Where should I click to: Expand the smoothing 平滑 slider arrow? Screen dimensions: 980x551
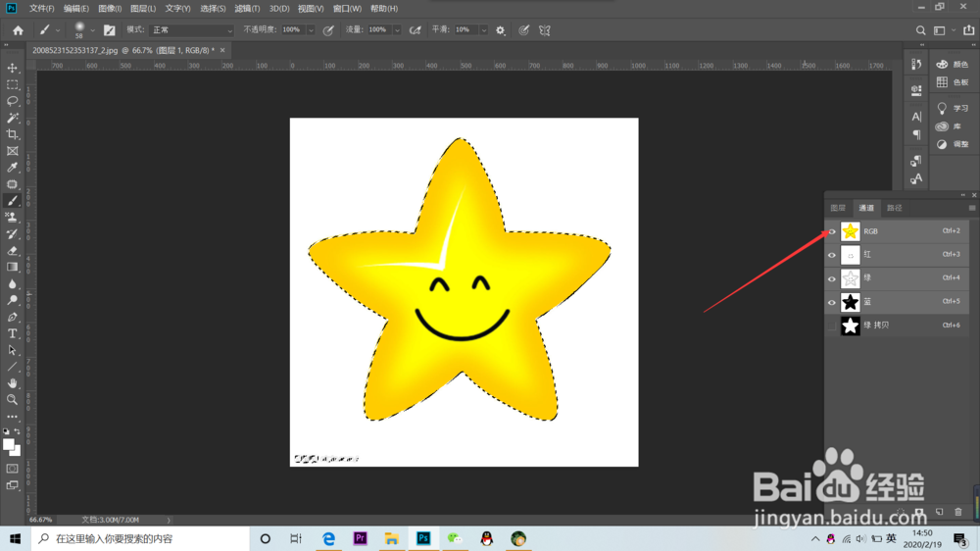pyautogui.click(x=483, y=30)
